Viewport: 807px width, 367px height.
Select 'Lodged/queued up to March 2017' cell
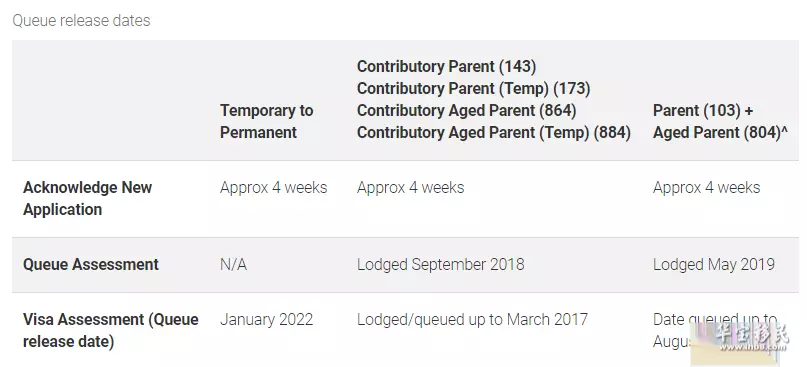(x=472, y=320)
